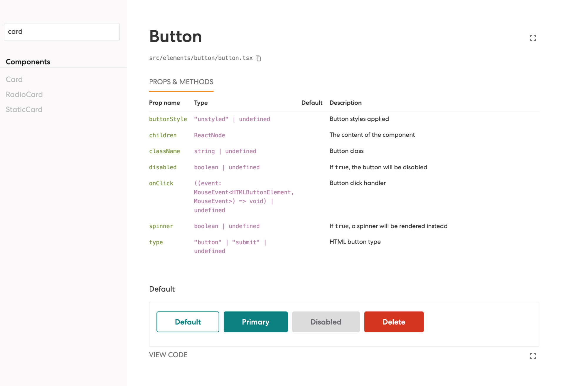
Task: Open isolated view icon next to Button heading
Action: (533, 38)
